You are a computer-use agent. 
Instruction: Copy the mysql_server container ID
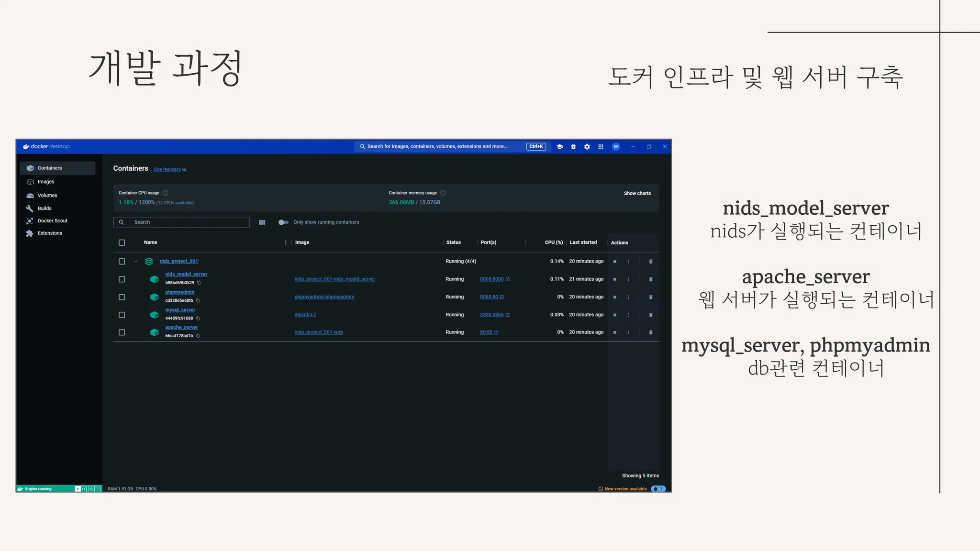(198, 319)
